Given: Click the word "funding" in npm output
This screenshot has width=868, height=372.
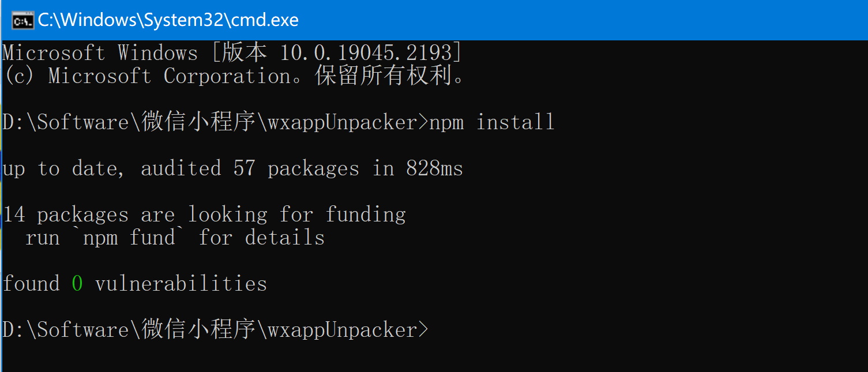Looking at the screenshot, I should pyautogui.click(x=365, y=215).
